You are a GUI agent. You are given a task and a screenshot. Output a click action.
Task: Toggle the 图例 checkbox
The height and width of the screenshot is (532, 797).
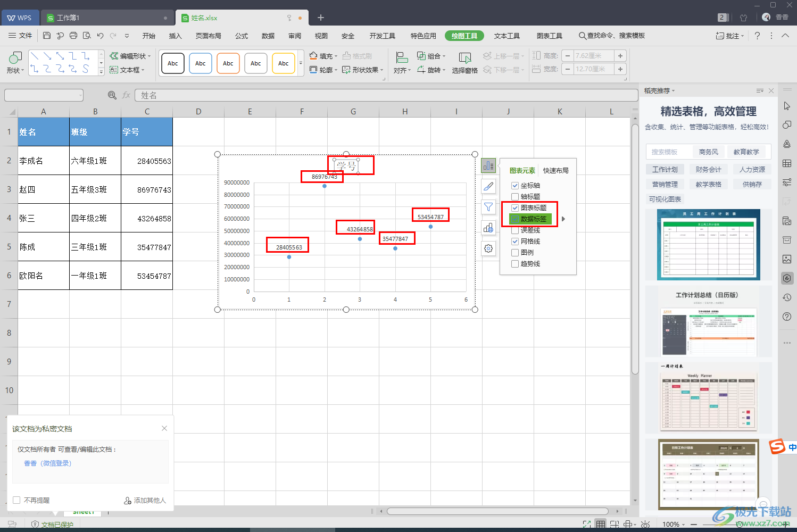(x=515, y=253)
